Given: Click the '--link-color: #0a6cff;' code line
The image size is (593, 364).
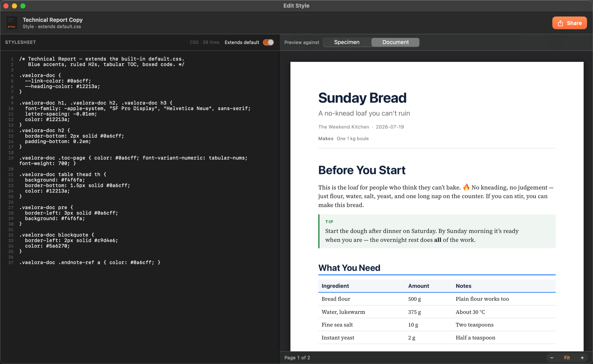Looking at the screenshot, I should tap(58, 81).
